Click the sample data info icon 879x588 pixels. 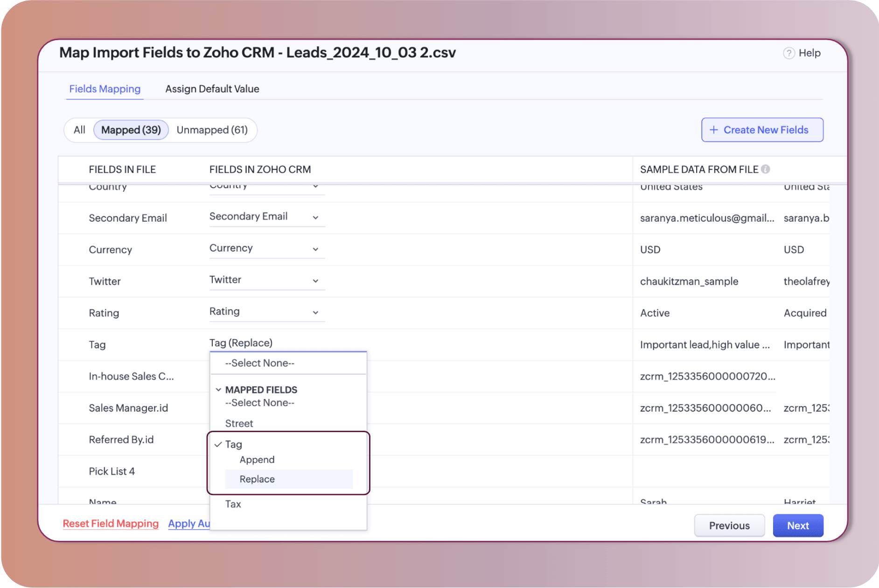pos(766,169)
